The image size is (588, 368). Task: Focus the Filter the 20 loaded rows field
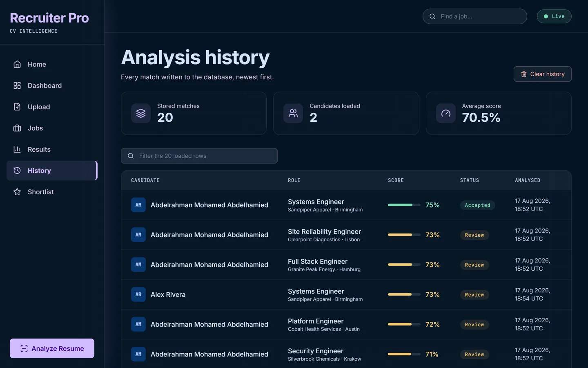[x=199, y=156]
